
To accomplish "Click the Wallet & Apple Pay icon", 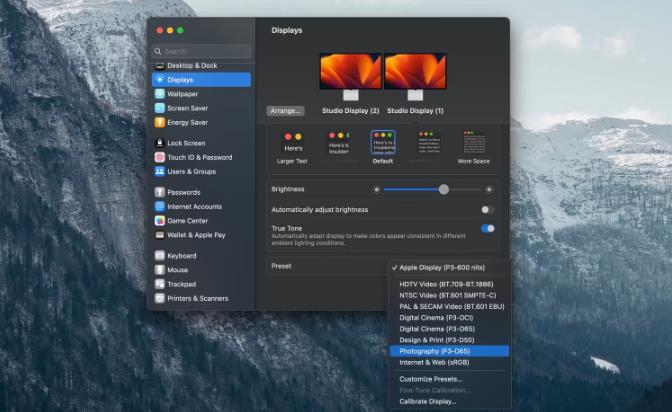I will (159, 235).
